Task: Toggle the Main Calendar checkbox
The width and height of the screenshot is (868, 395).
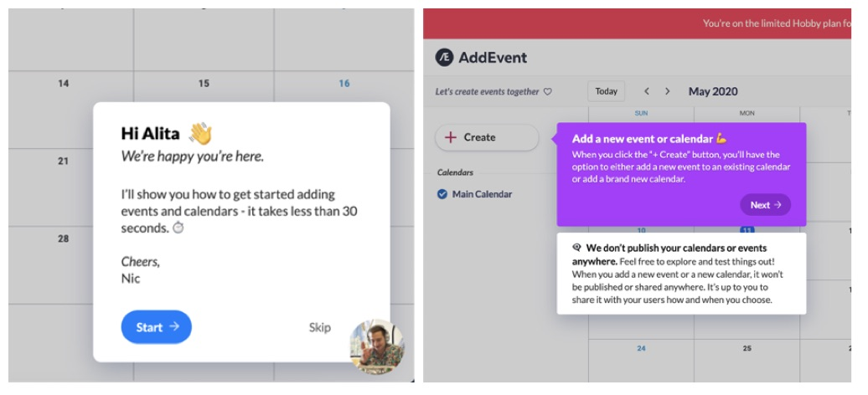Action: [x=442, y=194]
